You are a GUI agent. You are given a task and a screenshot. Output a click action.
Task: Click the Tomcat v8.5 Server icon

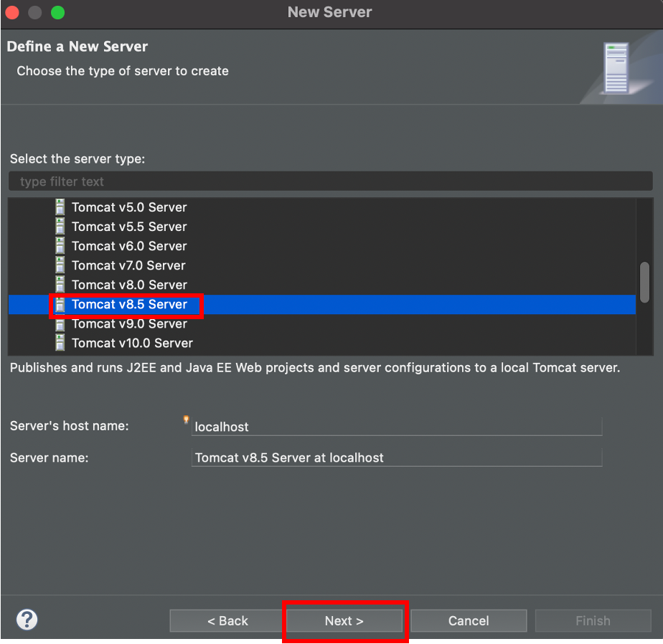point(60,304)
